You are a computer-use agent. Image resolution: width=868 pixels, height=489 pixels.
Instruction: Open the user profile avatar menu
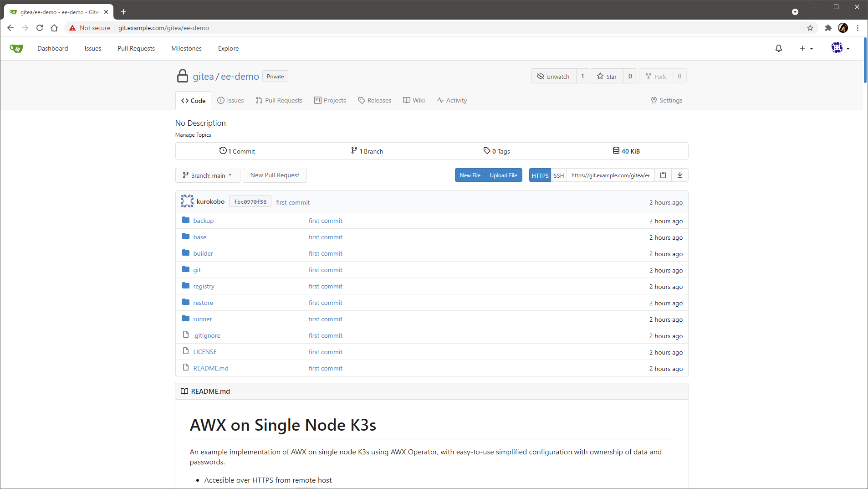point(840,48)
